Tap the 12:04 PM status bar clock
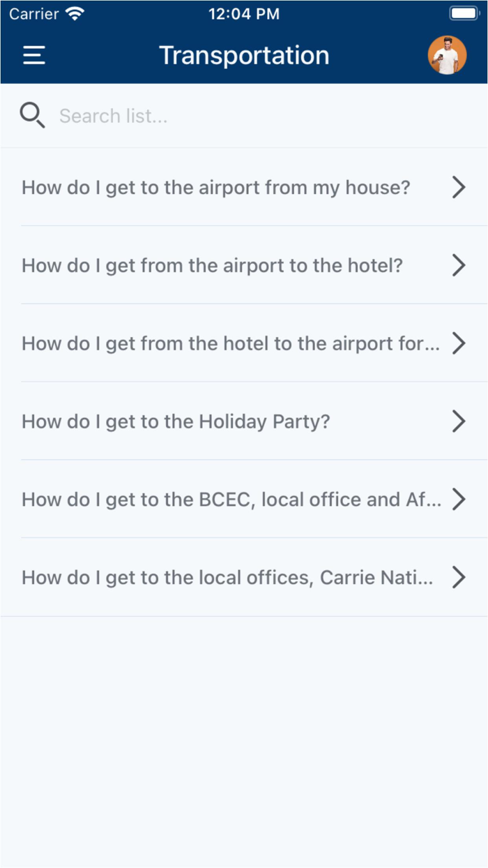The image size is (488, 868). [x=244, y=13]
